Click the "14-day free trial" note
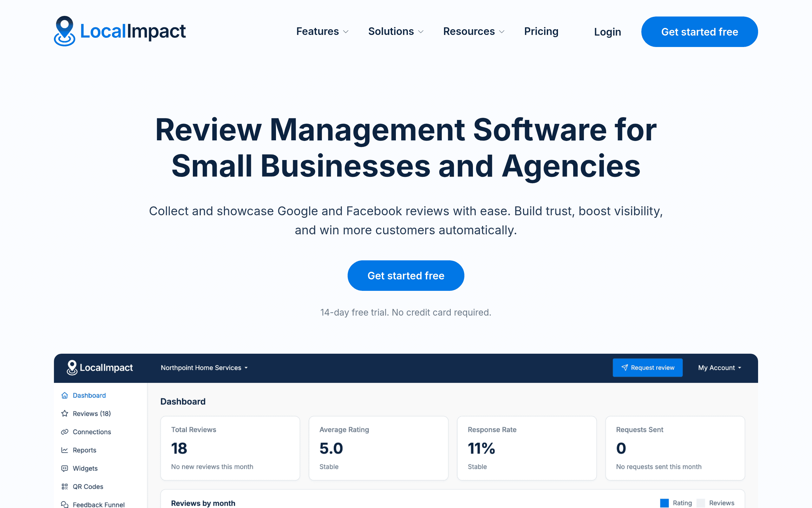This screenshot has height=508, width=812. click(x=406, y=312)
